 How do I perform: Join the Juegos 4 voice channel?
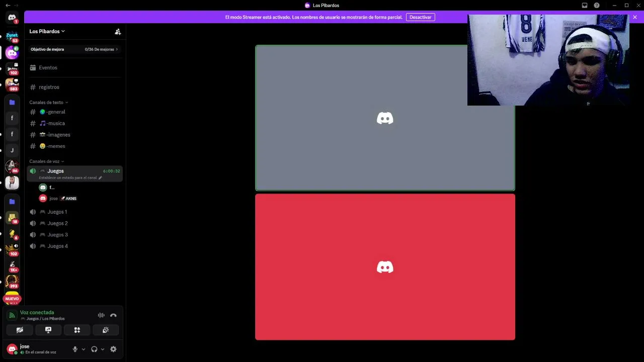(x=74, y=246)
